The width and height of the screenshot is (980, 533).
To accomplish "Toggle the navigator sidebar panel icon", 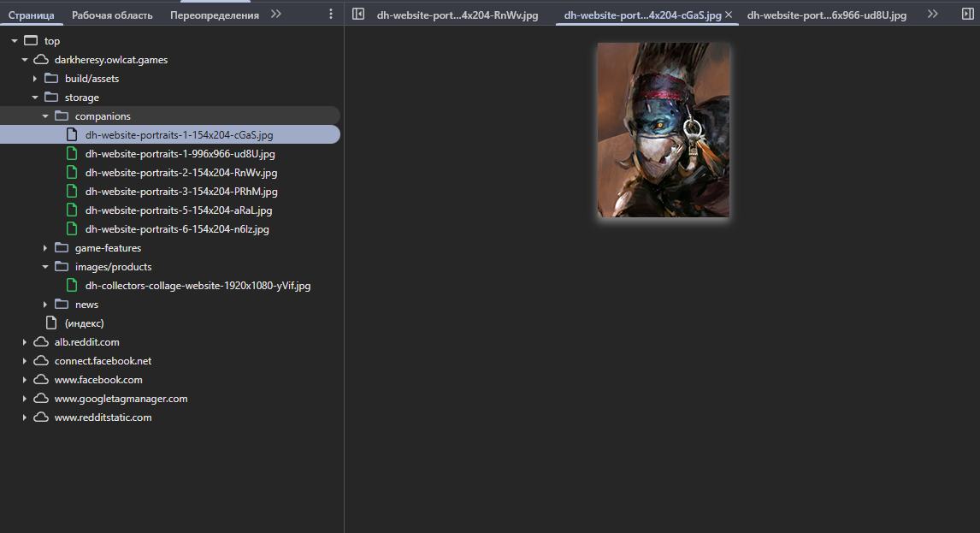I will click(358, 14).
